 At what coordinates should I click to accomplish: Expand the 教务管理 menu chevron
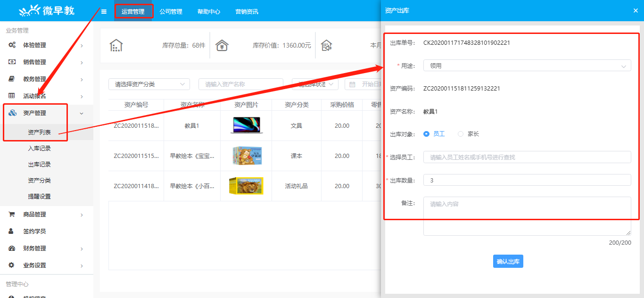point(82,80)
